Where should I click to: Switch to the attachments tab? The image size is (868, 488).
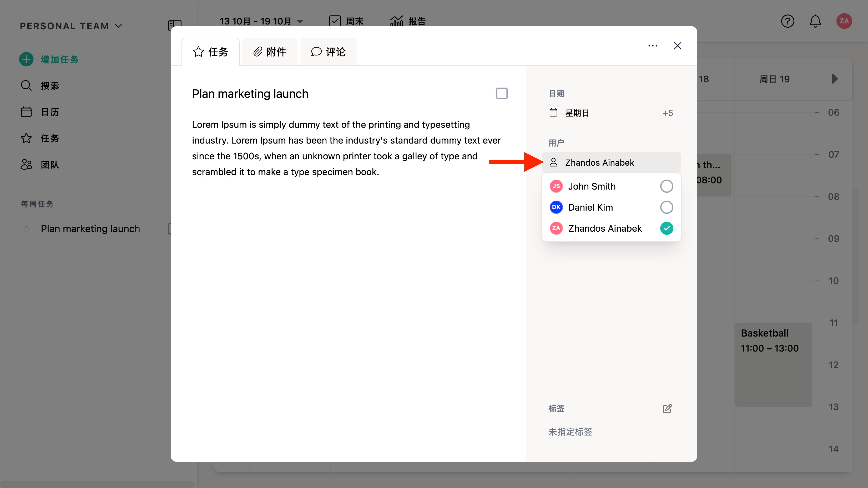(x=270, y=52)
